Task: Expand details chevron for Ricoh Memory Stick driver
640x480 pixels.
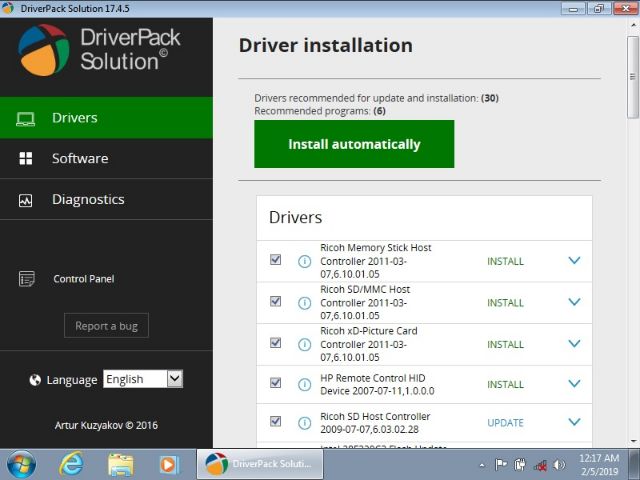Action: point(574,261)
